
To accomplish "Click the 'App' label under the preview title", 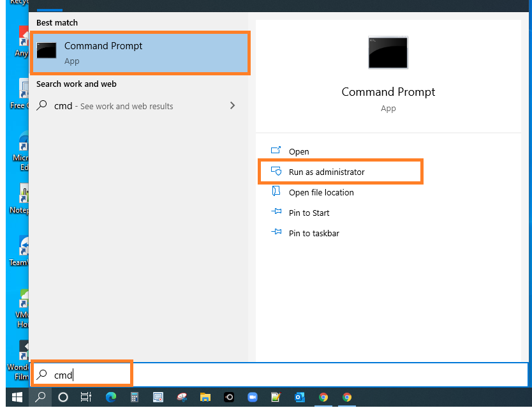I will pyautogui.click(x=388, y=109).
